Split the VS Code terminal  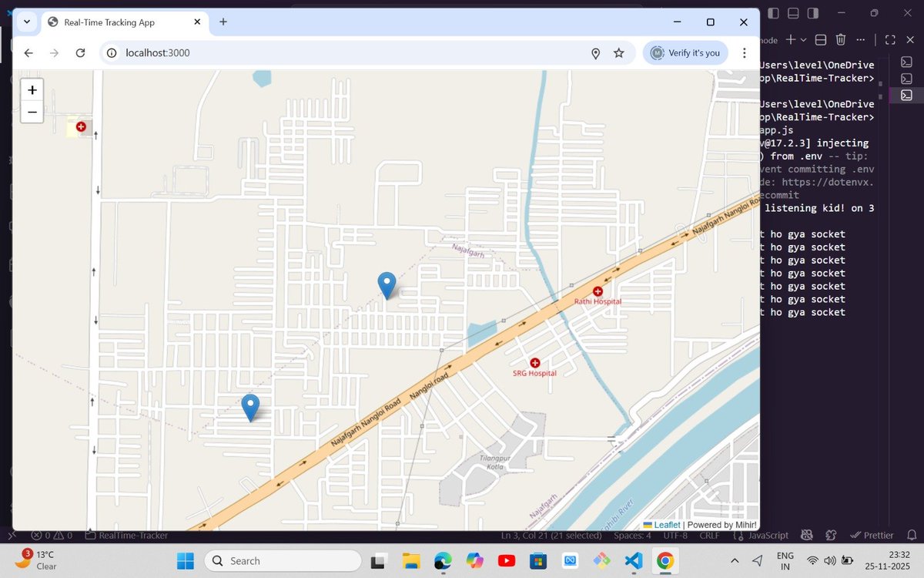click(821, 40)
